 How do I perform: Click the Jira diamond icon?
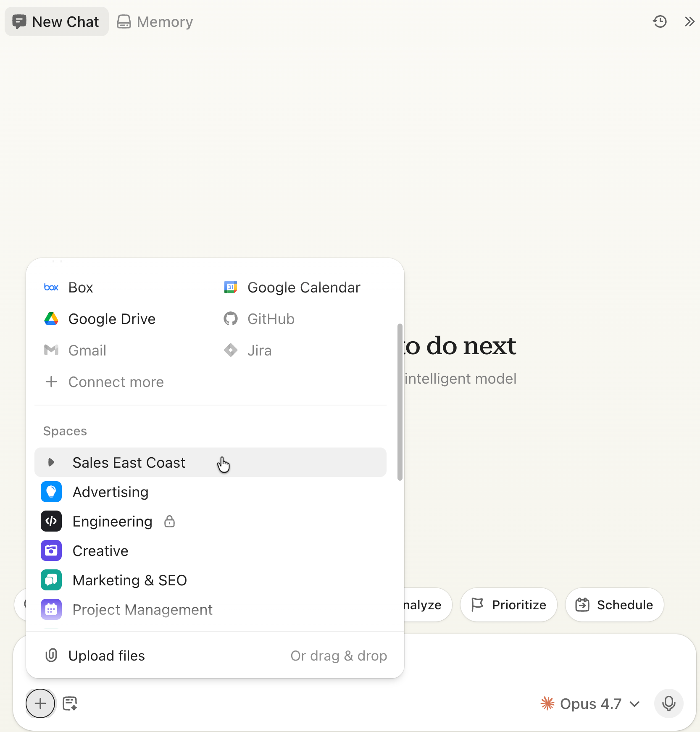tap(231, 350)
